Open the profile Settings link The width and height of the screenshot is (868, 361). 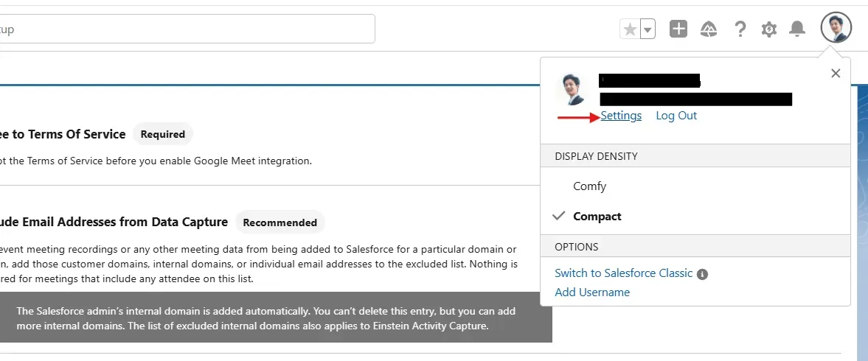(621, 116)
